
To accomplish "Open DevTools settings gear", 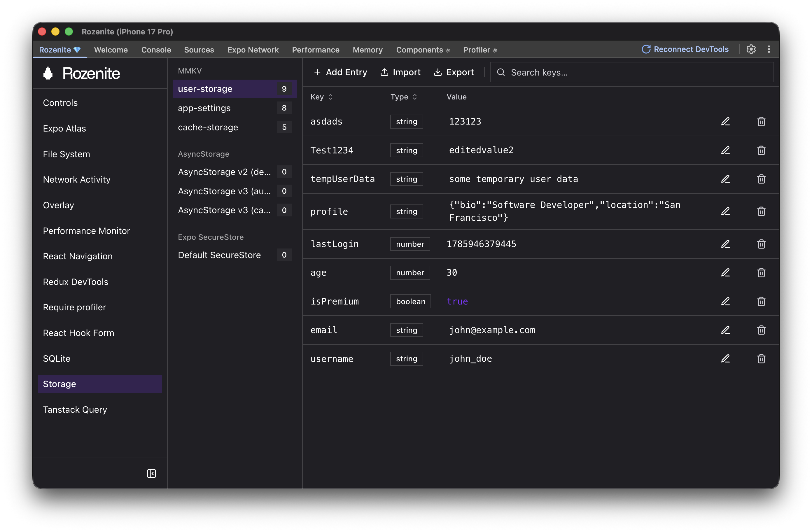I will click(751, 49).
